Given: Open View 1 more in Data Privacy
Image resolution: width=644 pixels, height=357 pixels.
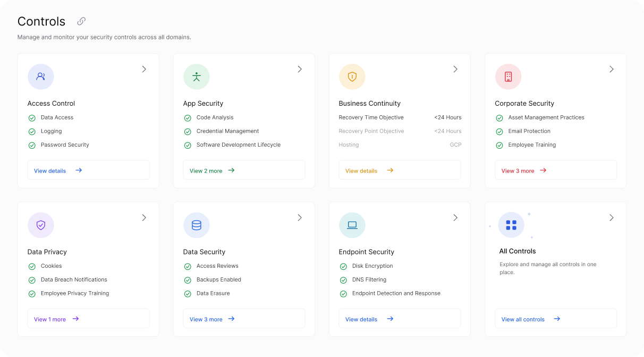Looking at the screenshot, I should pos(88,319).
